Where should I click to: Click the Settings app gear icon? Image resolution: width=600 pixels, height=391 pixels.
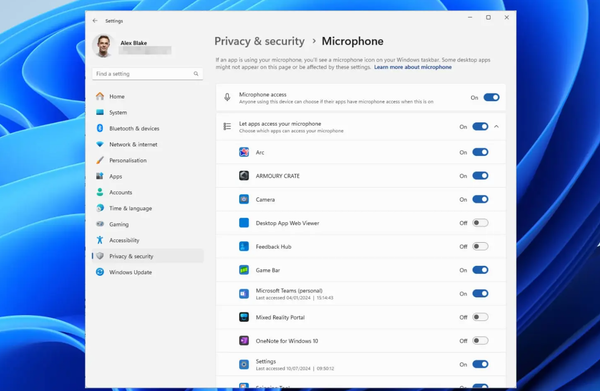click(x=244, y=364)
